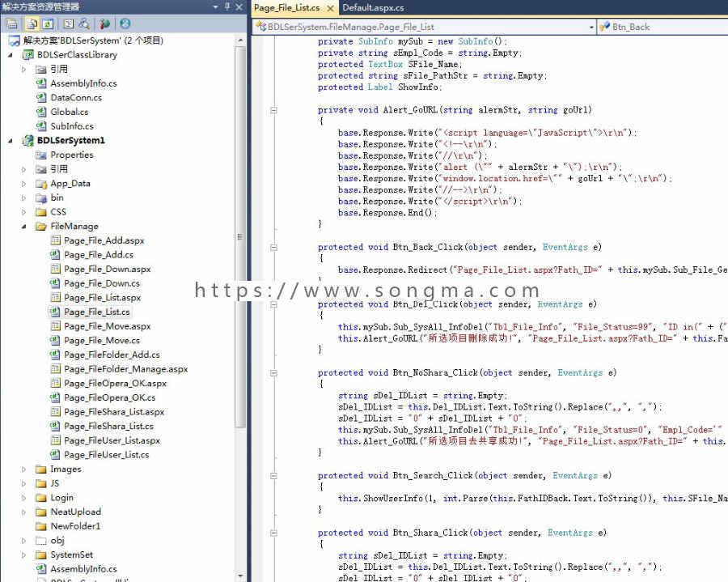Open Solution Explorer window position dropdown
This screenshot has width=728, height=582.
click(x=215, y=7)
